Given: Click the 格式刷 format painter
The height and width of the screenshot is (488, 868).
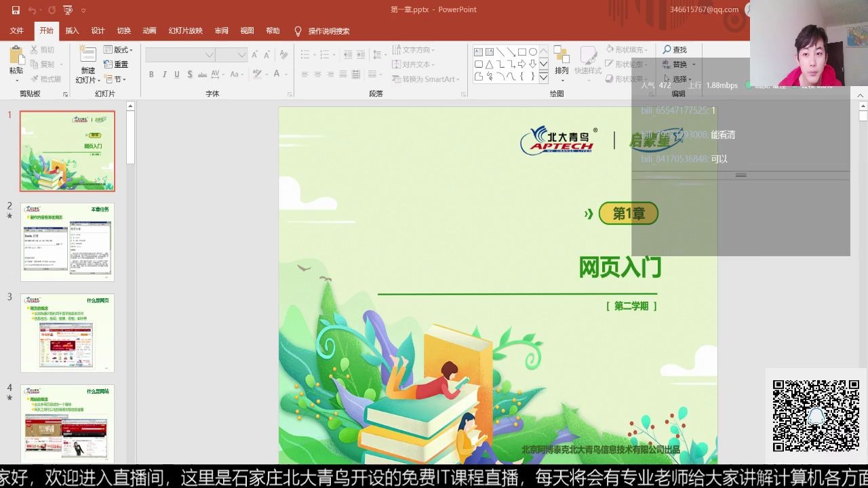Looking at the screenshot, I should coord(45,79).
